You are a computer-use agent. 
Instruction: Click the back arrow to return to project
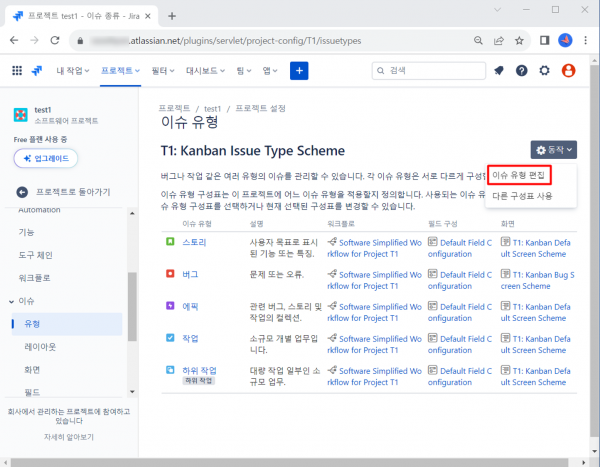[22, 191]
